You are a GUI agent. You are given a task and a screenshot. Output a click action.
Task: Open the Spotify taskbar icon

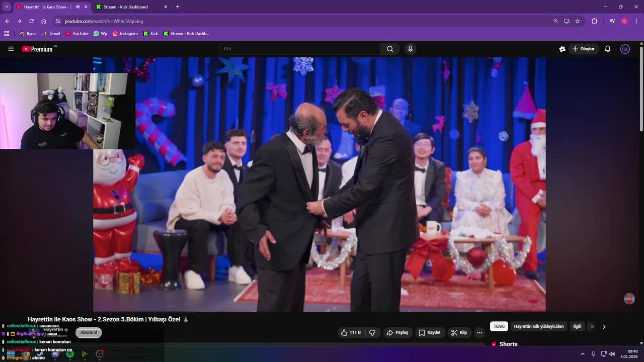(70, 354)
